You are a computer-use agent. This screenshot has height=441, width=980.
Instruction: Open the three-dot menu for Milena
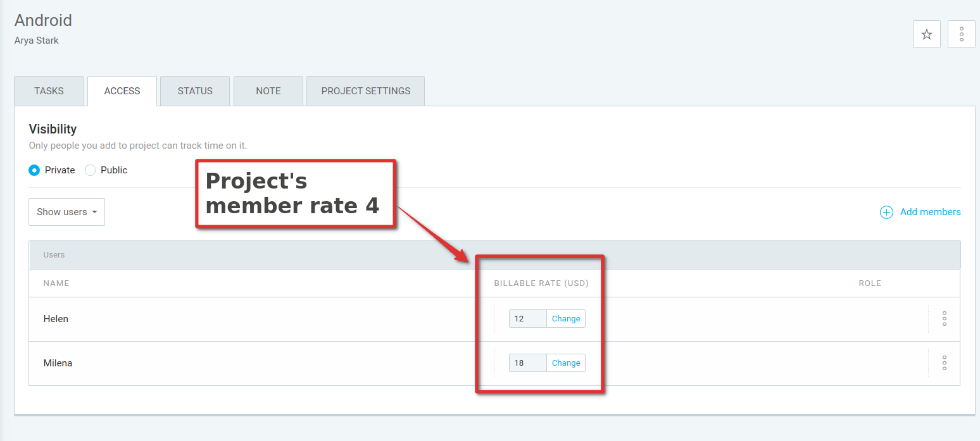click(944, 363)
